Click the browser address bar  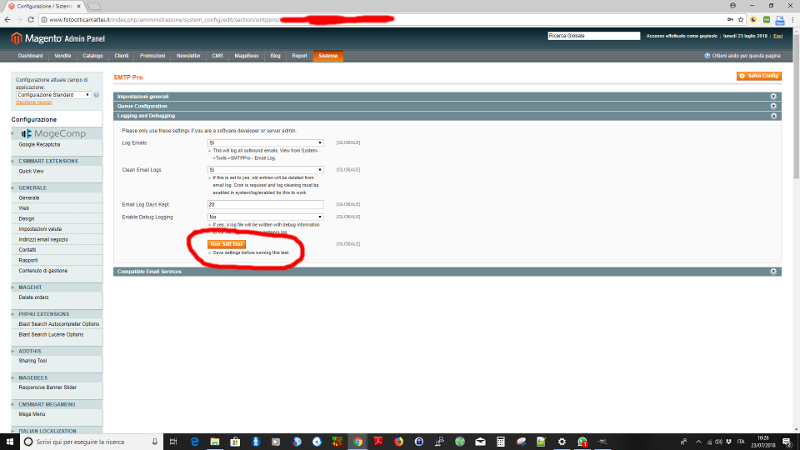pos(383,19)
